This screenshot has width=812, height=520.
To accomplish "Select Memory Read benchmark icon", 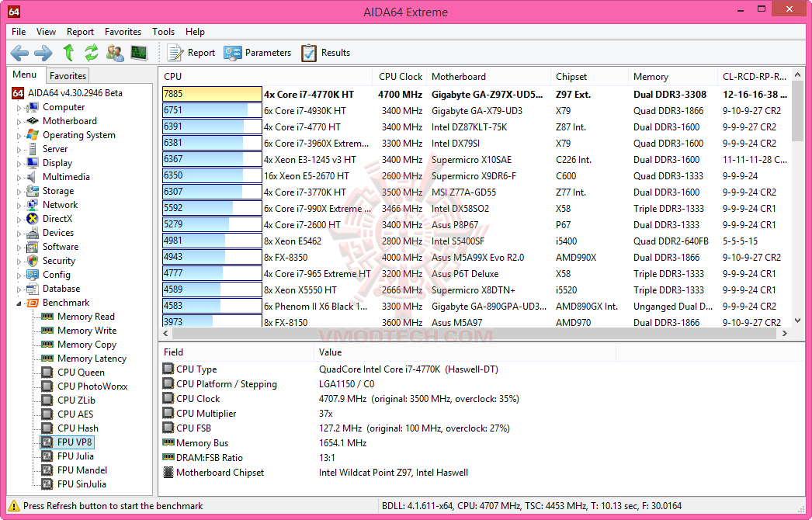I will (47, 317).
